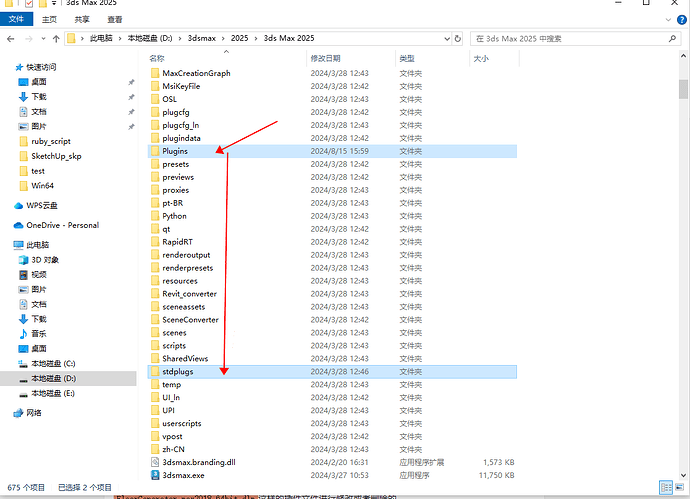Sort by 修改日期 column header

(x=327, y=58)
